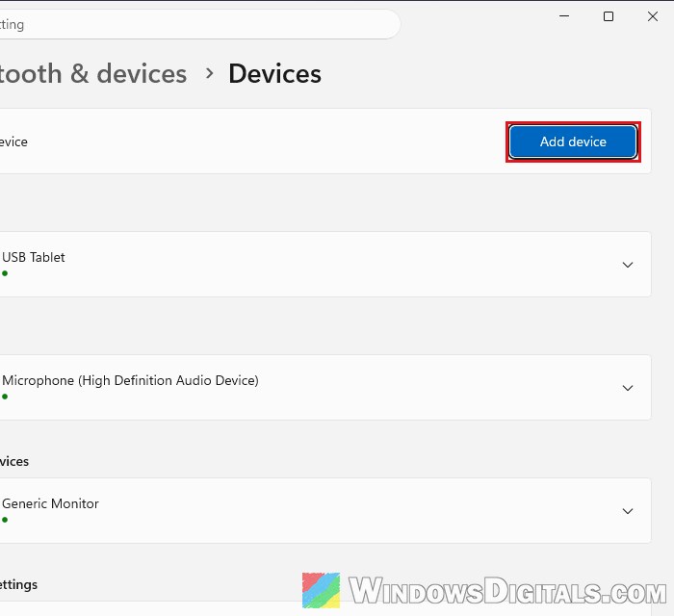The height and width of the screenshot is (616, 674).
Task: Click the Add device button
Action: (x=573, y=141)
